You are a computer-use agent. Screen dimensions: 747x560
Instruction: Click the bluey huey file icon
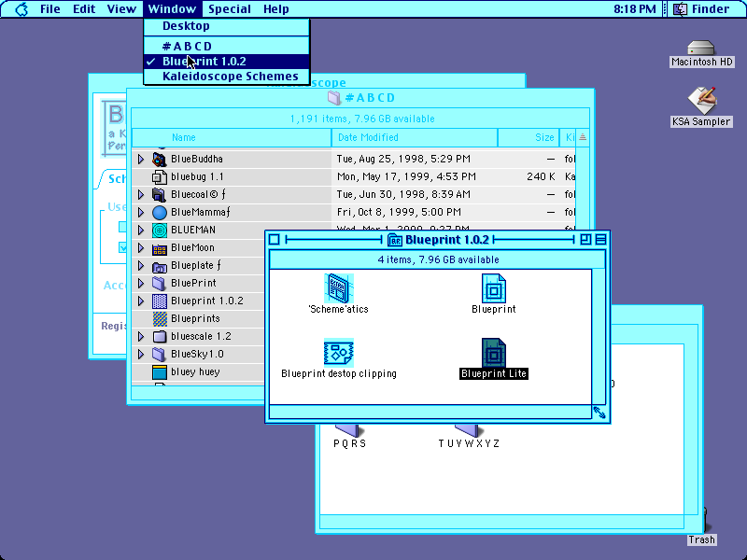click(x=159, y=371)
